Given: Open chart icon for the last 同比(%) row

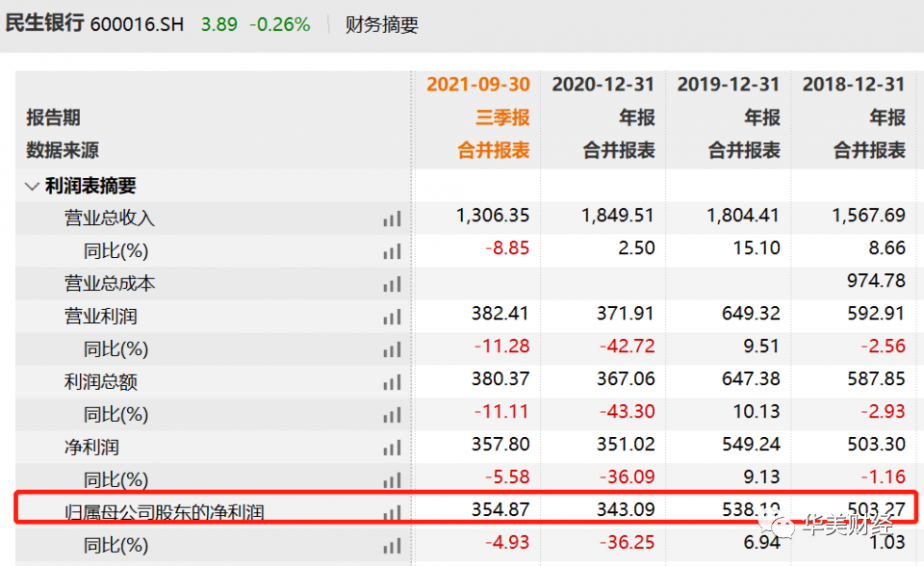Looking at the screenshot, I should pyautogui.click(x=392, y=546).
